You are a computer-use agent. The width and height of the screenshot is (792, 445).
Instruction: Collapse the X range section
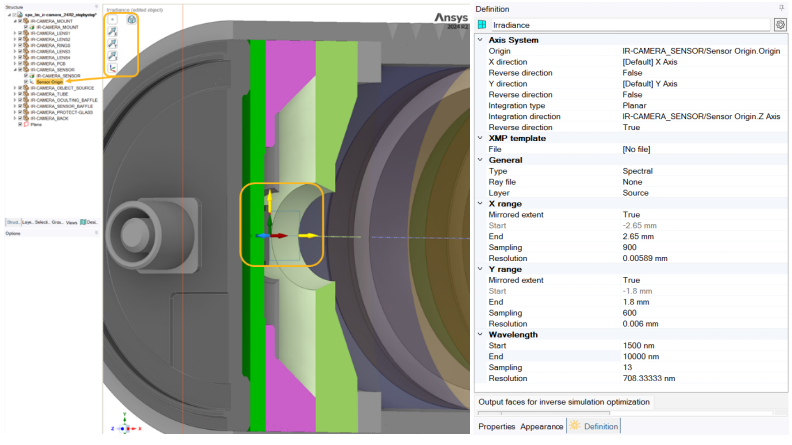coord(480,203)
